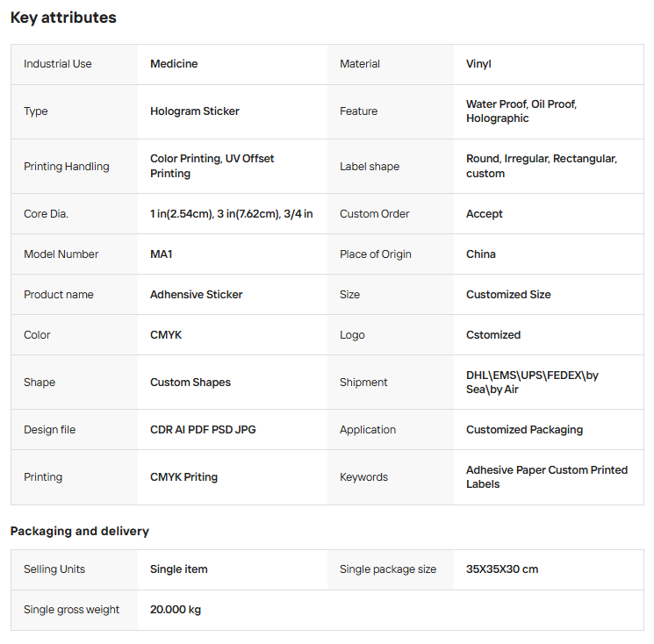Screen dimensions: 654x644
Task: Select the Adhesive Sticker product name
Action: coord(196,295)
